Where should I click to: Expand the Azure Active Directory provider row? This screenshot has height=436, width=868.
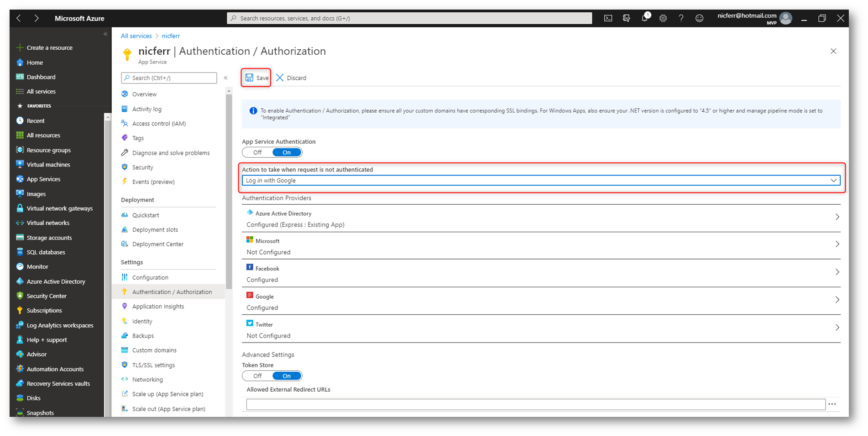pyautogui.click(x=541, y=218)
